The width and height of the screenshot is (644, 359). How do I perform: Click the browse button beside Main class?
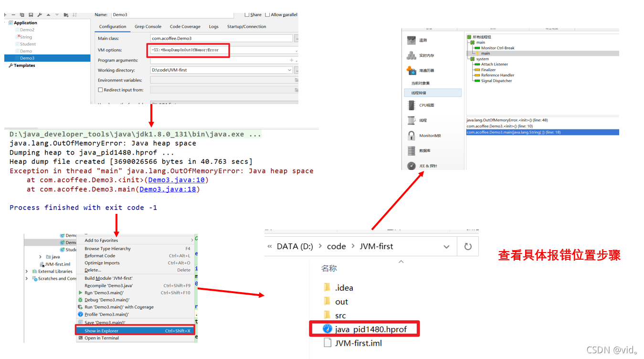(296, 38)
